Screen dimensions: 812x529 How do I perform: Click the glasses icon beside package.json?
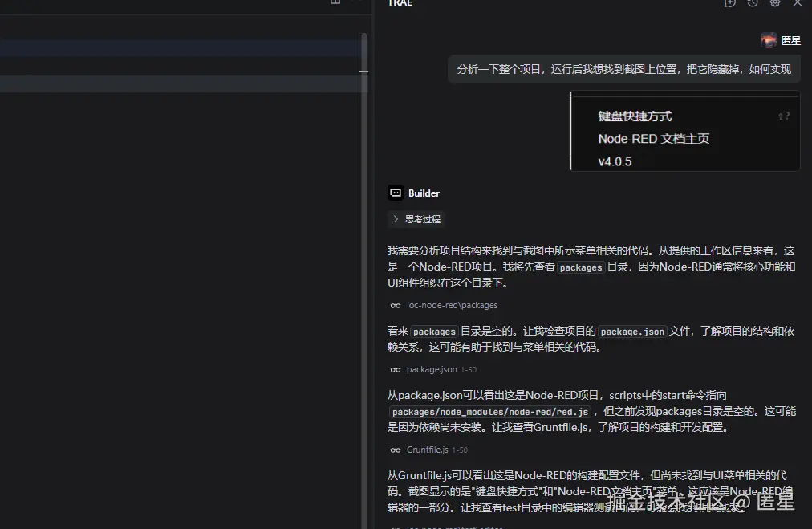click(x=395, y=370)
